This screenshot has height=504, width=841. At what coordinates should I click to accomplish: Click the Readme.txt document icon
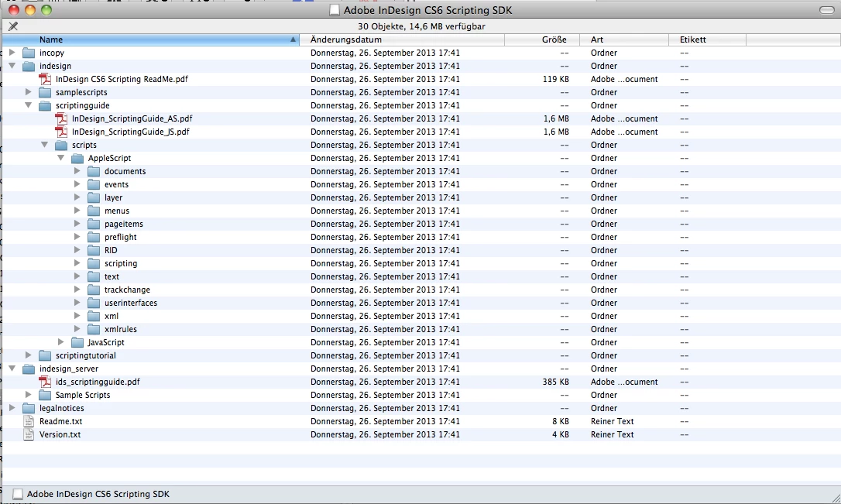[29, 421]
